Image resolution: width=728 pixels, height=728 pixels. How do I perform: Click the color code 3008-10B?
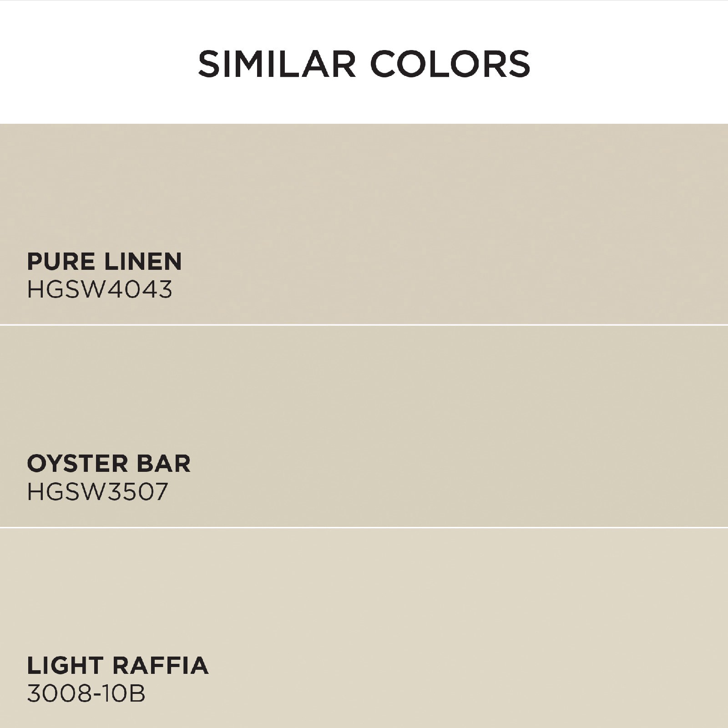(86, 694)
